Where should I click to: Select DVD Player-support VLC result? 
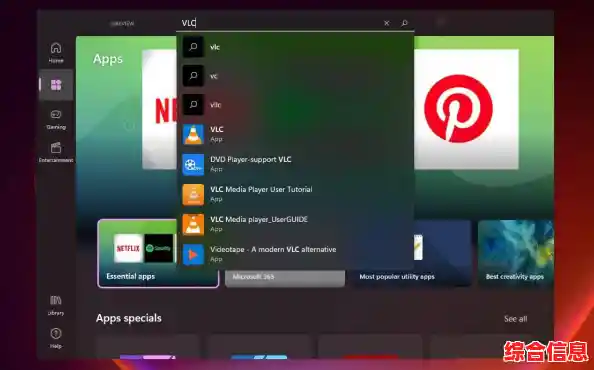click(x=295, y=164)
